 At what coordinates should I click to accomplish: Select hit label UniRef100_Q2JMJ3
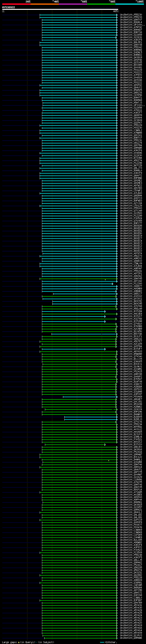click(131, 636)
